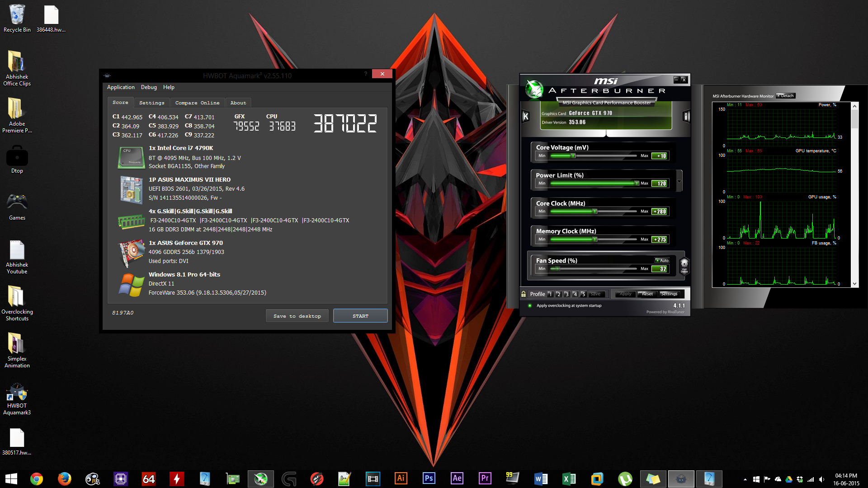Image resolution: width=868 pixels, height=488 pixels.
Task: Launch Firefox from the taskbar
Action: (x=65, y=479)
